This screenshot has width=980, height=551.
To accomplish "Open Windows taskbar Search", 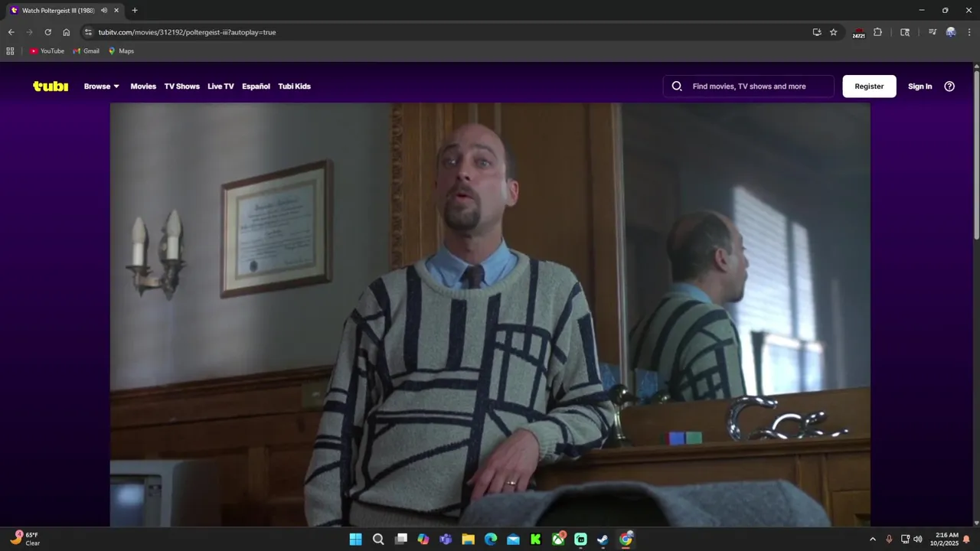I will tap(378, 540).
